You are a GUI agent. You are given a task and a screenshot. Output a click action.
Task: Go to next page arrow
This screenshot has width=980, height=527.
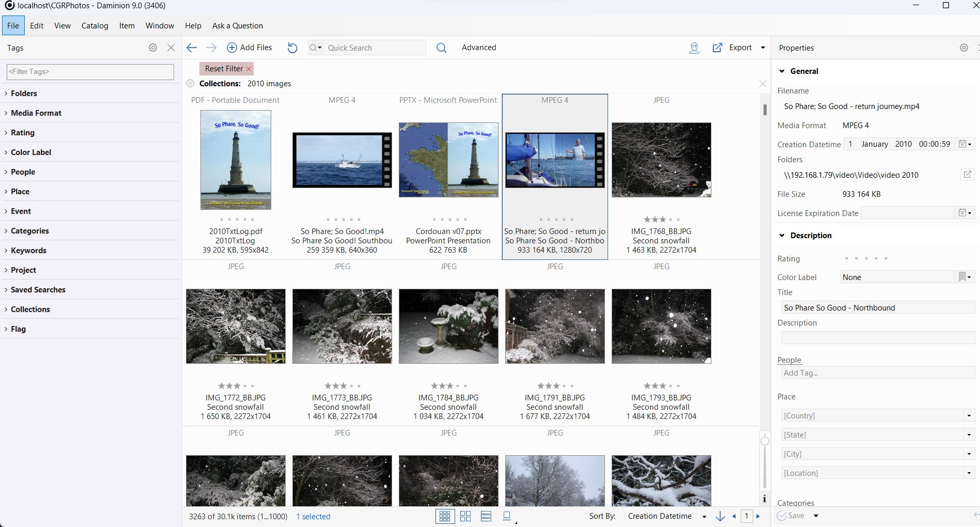(x=758, y=516)
